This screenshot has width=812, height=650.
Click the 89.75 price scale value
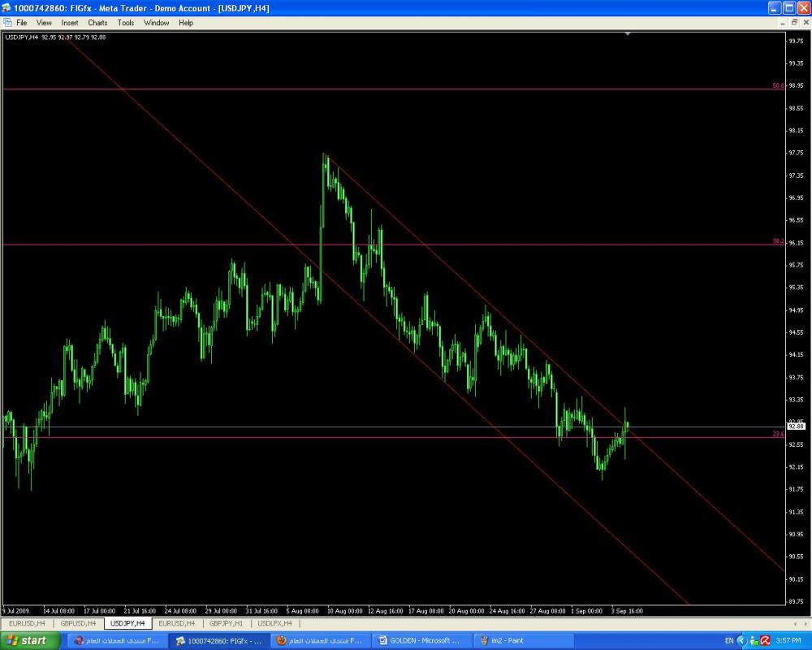[x=796, y=602]
